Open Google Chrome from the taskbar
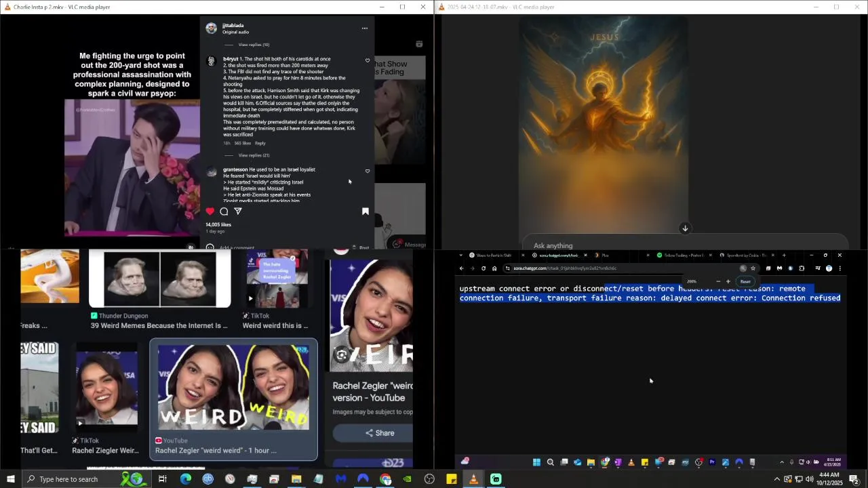The height and width of the screenshot is (488, 868). click(x=385, y=479)
